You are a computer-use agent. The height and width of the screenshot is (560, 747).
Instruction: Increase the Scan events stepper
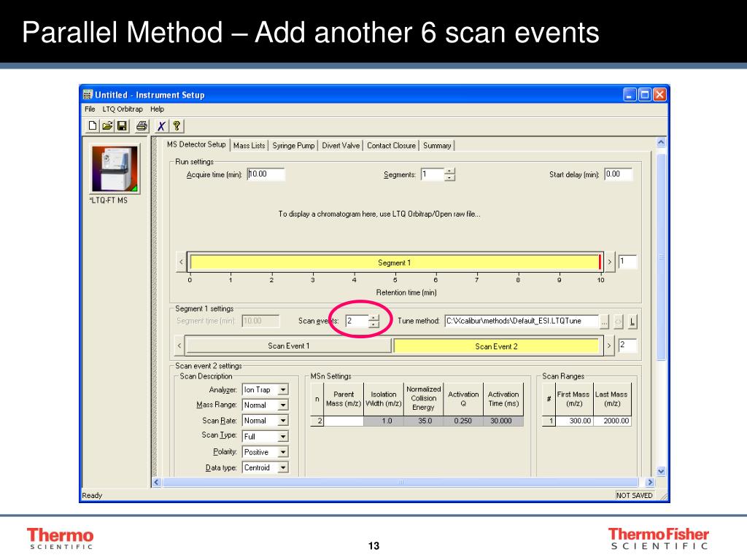(x=374, y=318)
